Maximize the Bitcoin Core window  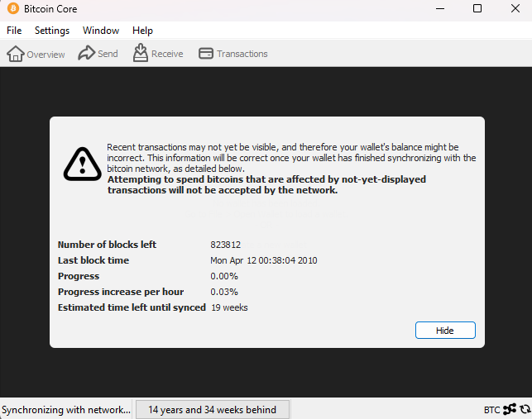coord(477,8)
